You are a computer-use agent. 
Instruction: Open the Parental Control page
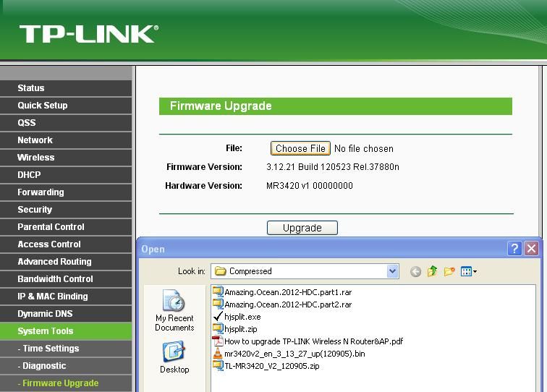pyautogui.click(x=51, y=227)
